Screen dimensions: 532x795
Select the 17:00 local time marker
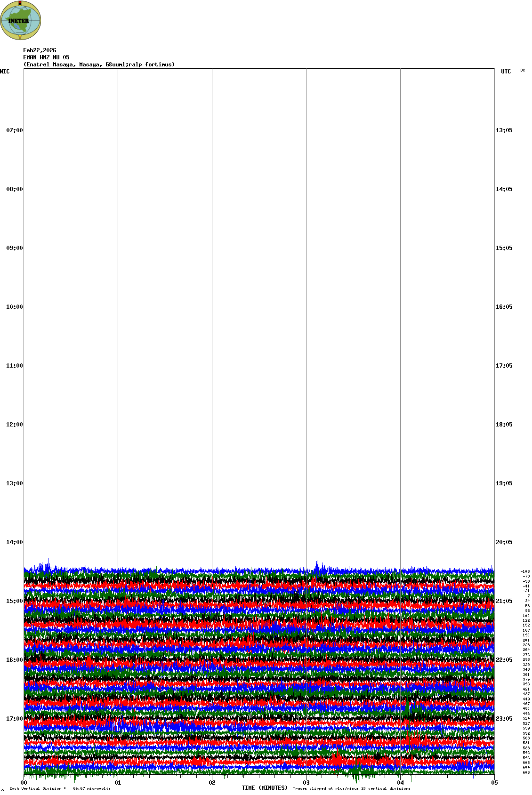point(14,719)
